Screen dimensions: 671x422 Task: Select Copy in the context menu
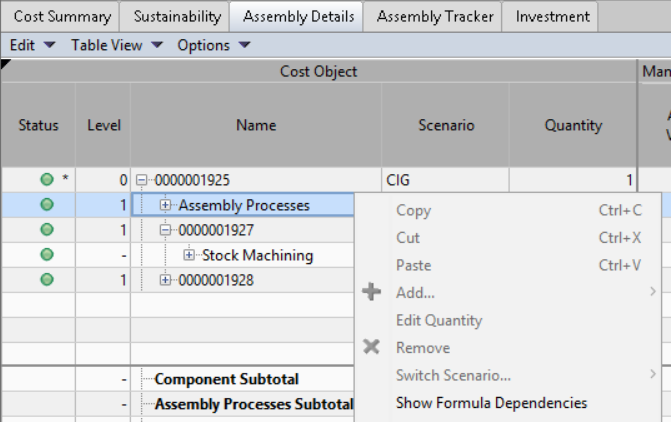pyautogui.click(x=413, y=210)
